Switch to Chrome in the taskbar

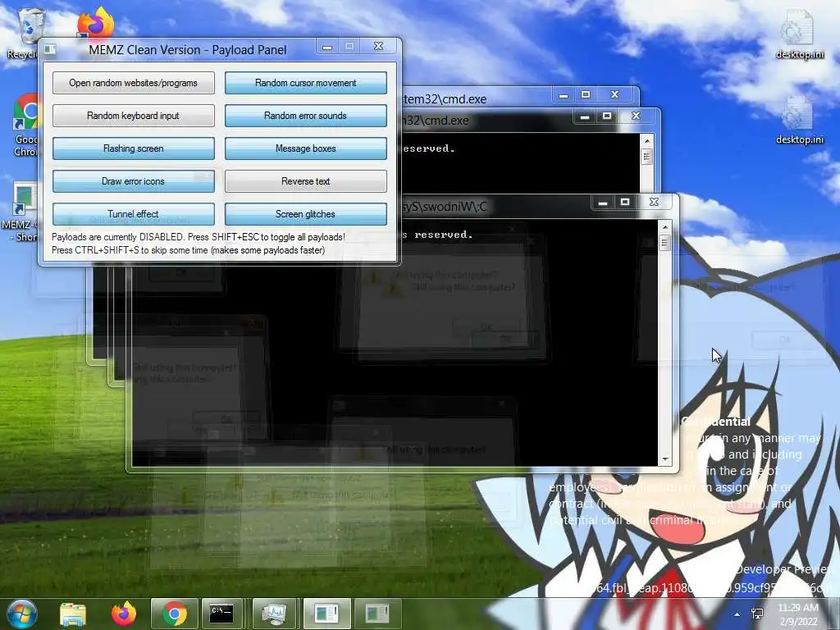[175, 614]
